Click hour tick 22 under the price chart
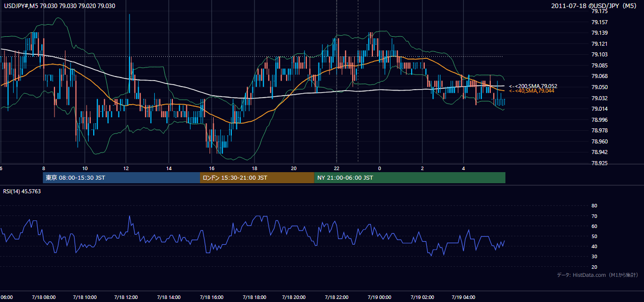 pyautogui.click(x=337, y=168)
